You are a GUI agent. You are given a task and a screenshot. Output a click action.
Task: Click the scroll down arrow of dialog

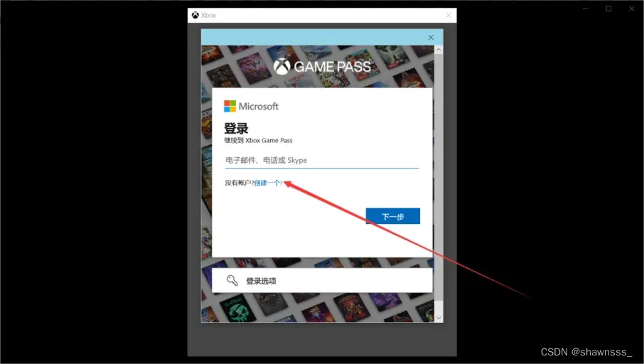point(439,318)
